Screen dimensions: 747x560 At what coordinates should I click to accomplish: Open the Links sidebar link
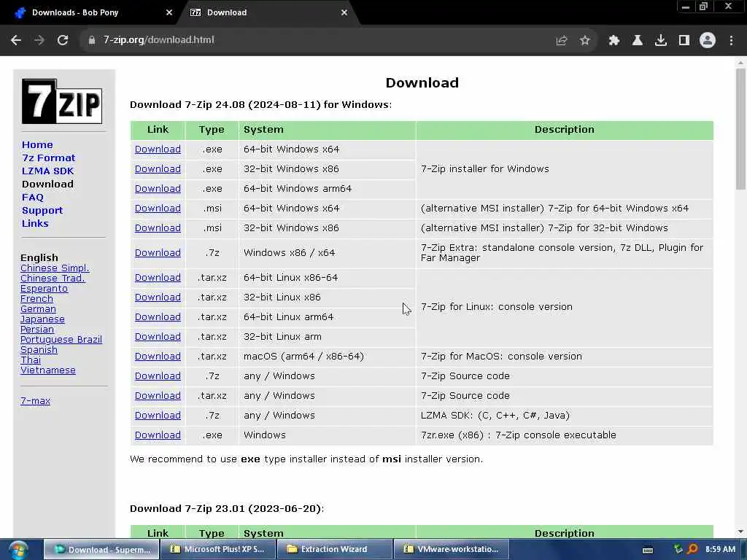pos(35,223)
